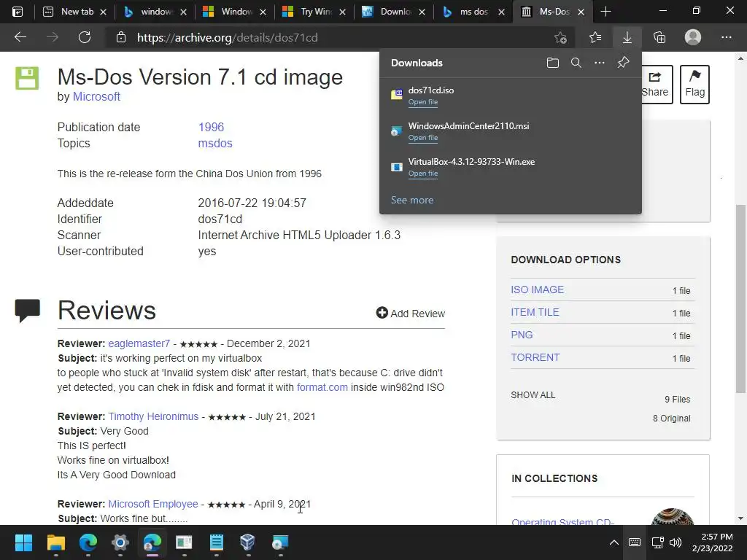Open the Microsoft author link

click(96, 96)
